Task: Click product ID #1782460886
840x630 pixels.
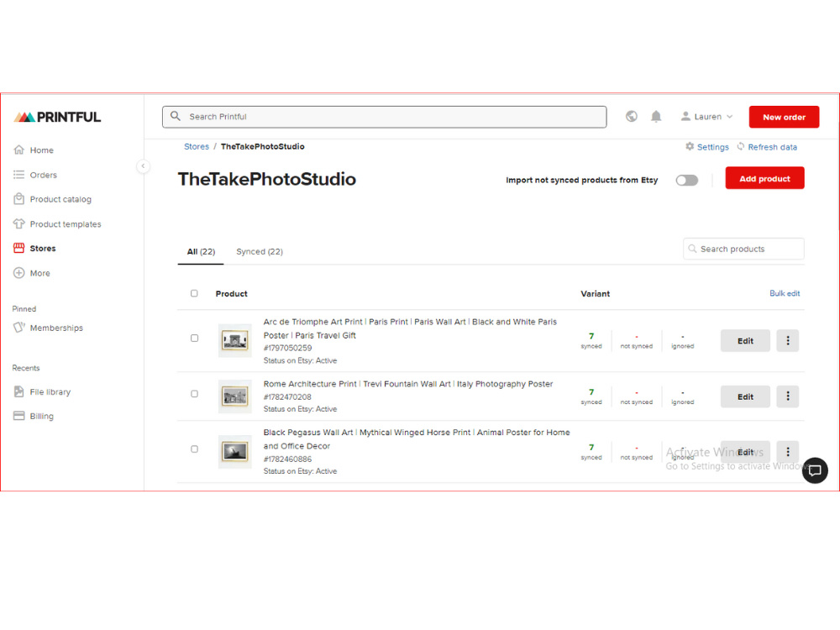Action: 287,459
